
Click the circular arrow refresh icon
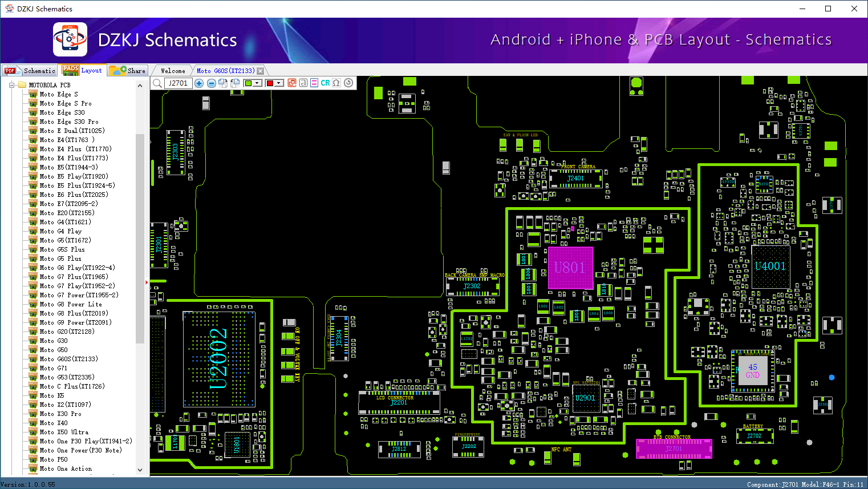click(348, 83)
